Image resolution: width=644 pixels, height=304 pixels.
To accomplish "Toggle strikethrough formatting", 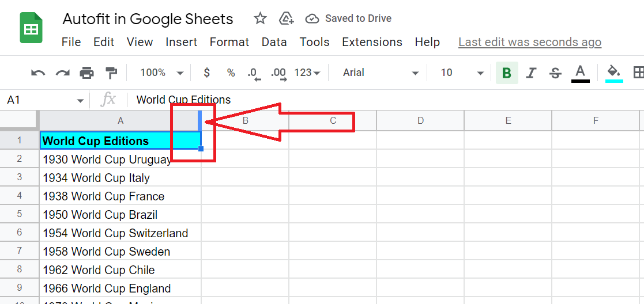I will pos(556,73).
